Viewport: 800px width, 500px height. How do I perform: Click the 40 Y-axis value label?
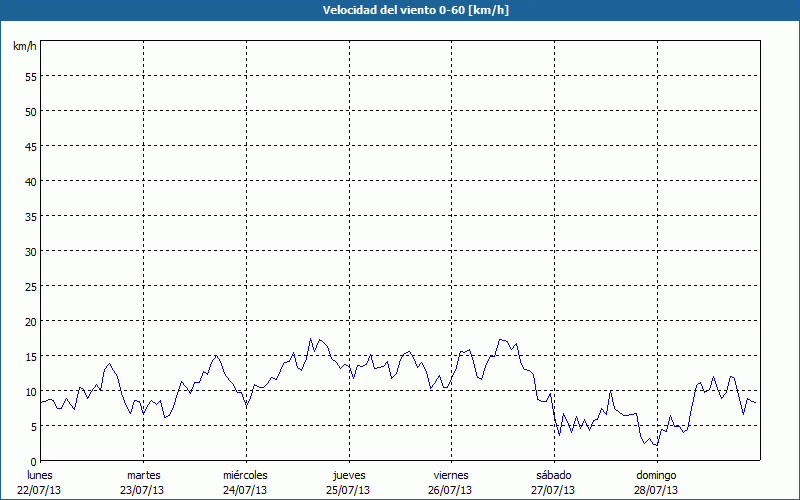pos(30,181)
